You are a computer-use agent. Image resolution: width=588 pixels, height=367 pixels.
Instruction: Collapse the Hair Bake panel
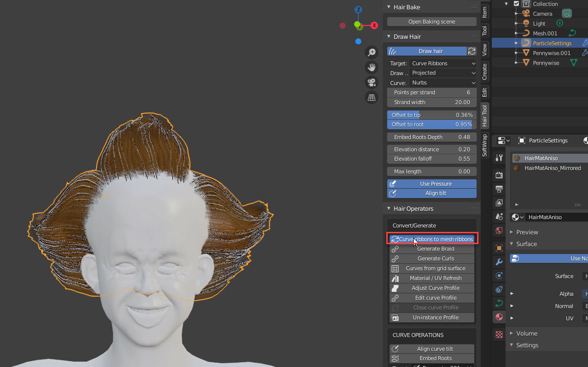(x=389, y=7)
